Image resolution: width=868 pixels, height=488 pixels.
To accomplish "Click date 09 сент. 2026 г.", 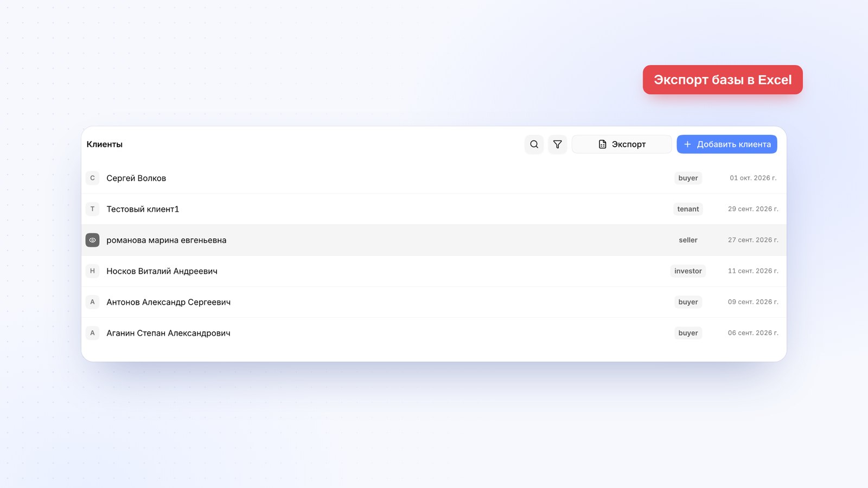I will [753, 301].
